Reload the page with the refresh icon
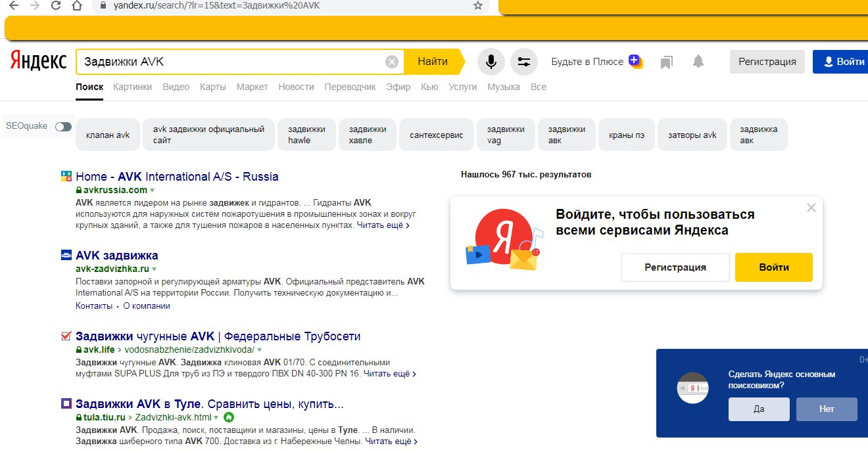868x452 pixels. [56, 5]
